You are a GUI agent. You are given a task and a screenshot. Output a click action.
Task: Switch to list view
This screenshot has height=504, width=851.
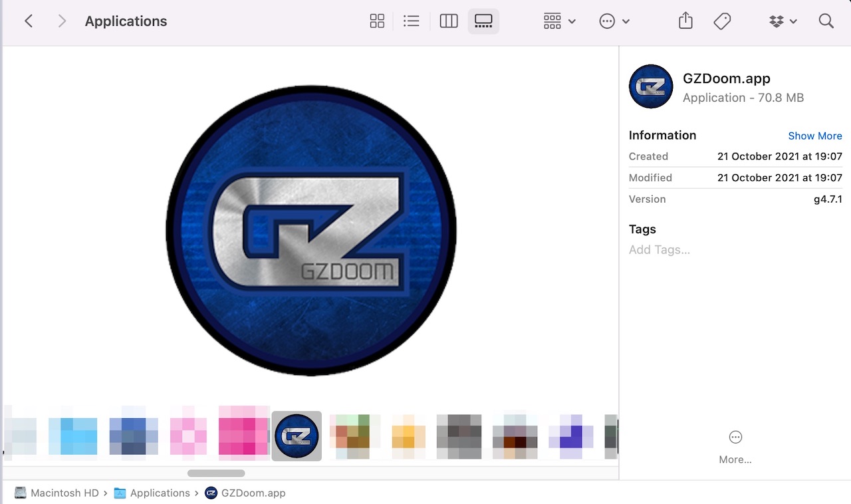coord(412,21)
